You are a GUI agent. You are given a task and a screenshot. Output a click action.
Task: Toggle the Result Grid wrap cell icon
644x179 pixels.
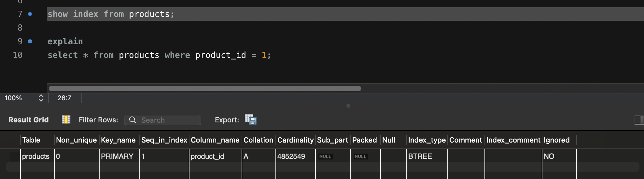[x=66, y=119]
